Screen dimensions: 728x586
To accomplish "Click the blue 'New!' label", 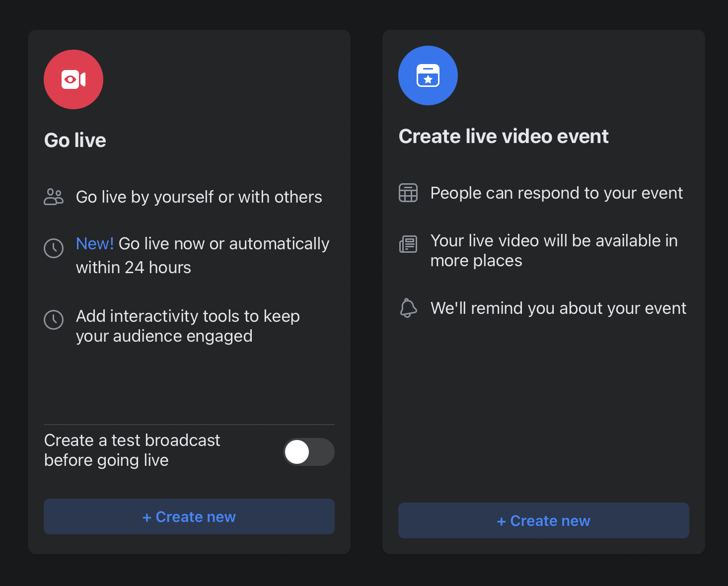I will pos(95,244).
